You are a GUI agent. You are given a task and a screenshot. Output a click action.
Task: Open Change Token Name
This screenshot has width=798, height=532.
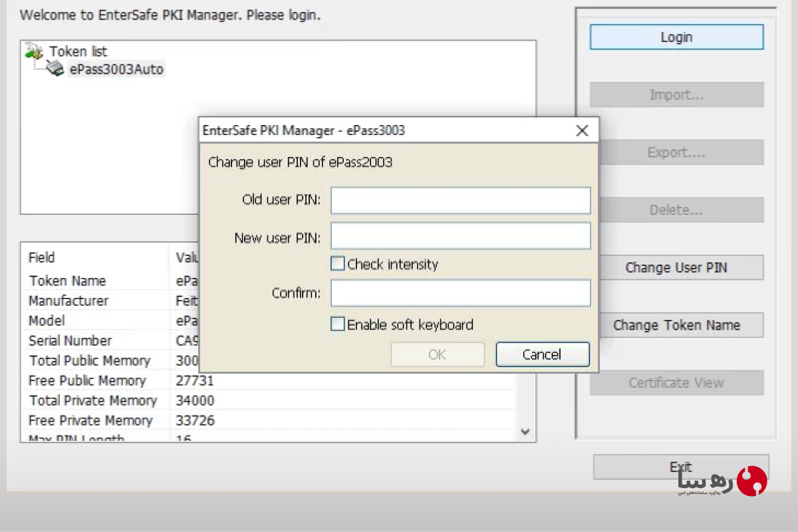pos(676,325)
